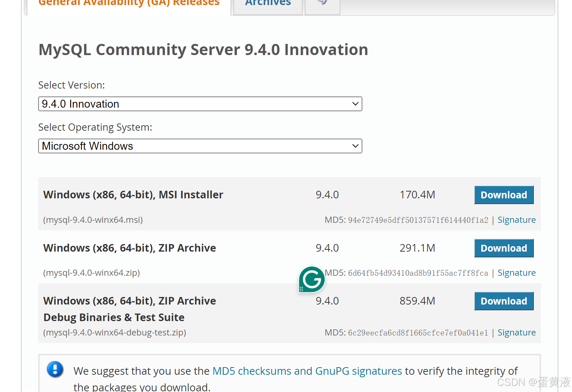Click the Debug Binaries & Test Suite title

click(x=114, y=317)
